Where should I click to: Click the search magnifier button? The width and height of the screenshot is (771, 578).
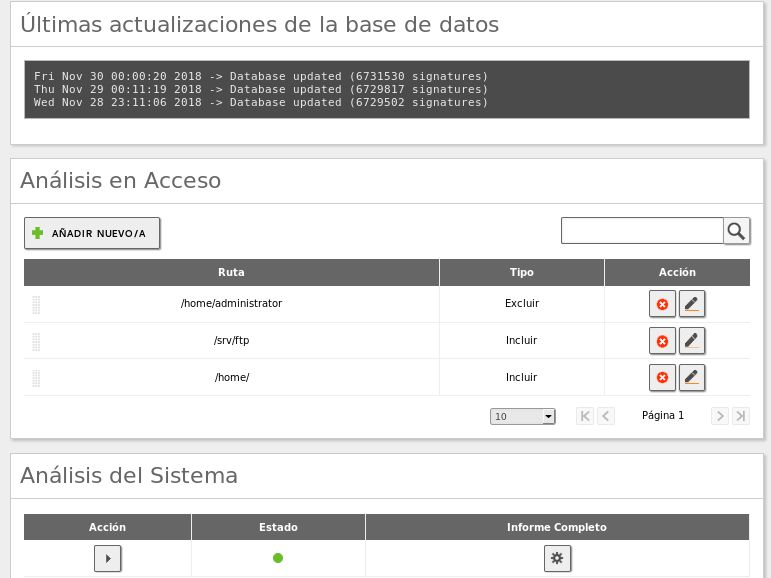(x=736, y=231)
